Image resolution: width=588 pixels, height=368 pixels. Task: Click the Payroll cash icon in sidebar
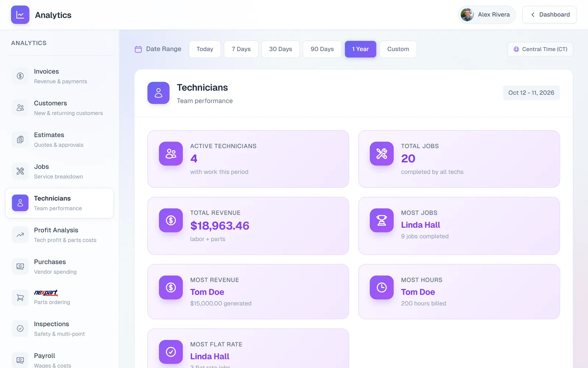point(20,360)
